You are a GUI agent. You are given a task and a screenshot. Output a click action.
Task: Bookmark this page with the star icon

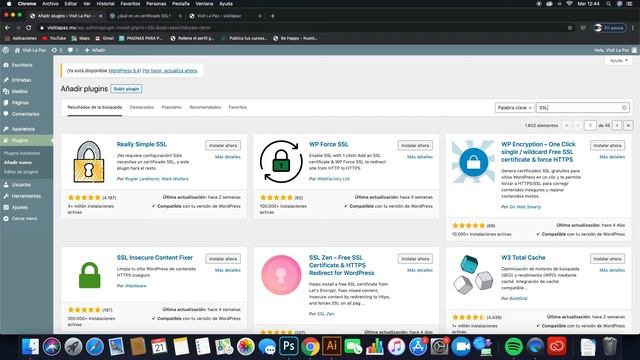(x=570, y=28)
